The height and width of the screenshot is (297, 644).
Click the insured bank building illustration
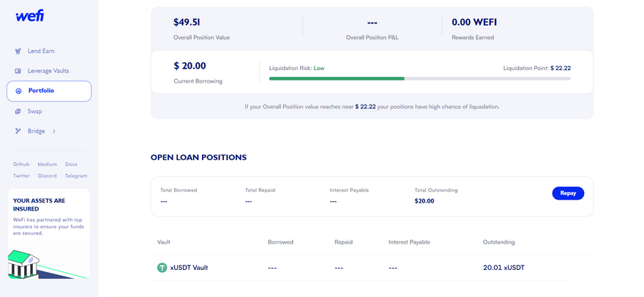coord(24,264)
